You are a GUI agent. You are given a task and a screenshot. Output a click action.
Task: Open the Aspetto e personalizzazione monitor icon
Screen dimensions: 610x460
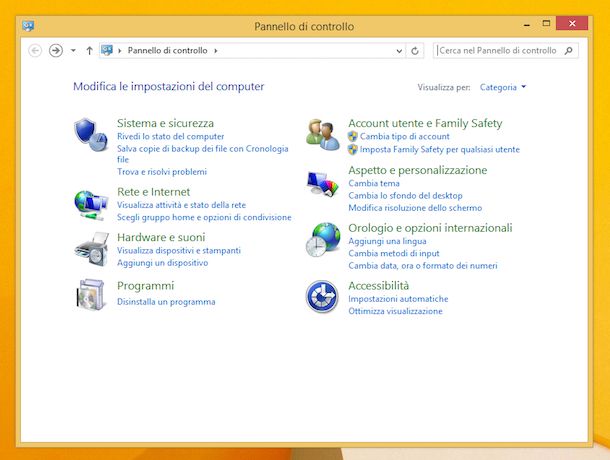322,183
